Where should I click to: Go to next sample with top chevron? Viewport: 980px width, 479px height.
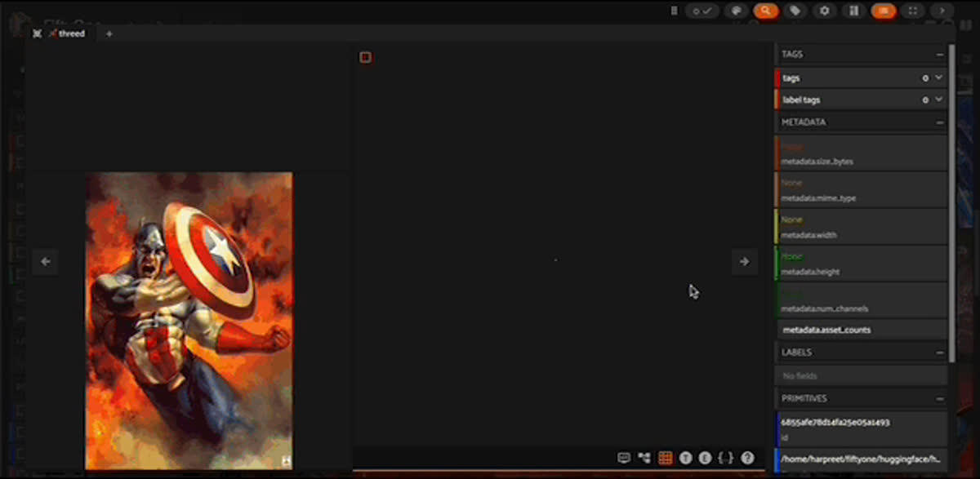pyautogui.click(x=942, y=11)
